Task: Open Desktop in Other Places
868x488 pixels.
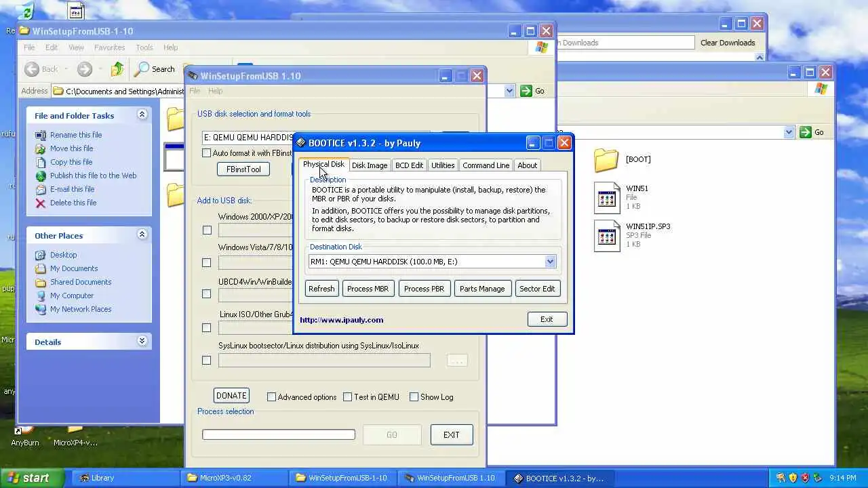Action: 63,255
